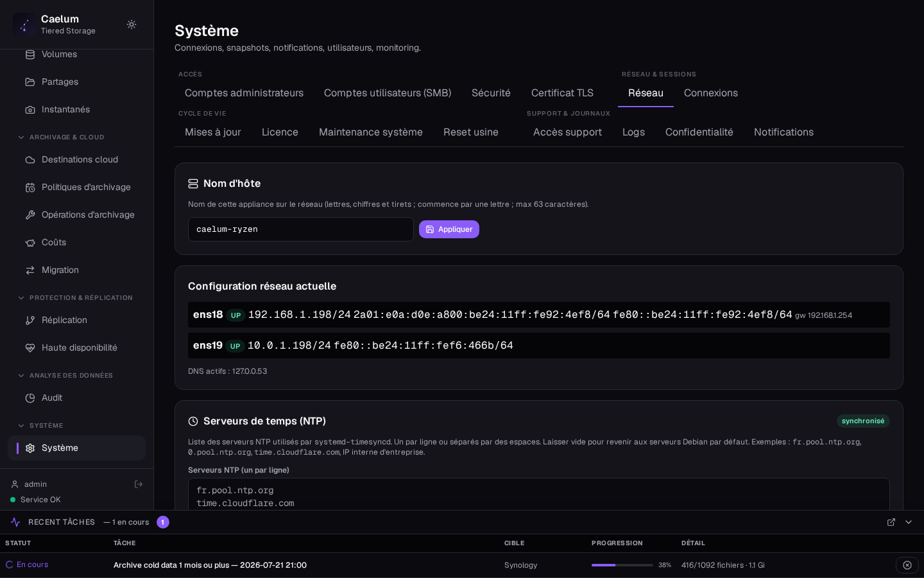Open the Comptes administrateurs tab

(x=244, y=93)
